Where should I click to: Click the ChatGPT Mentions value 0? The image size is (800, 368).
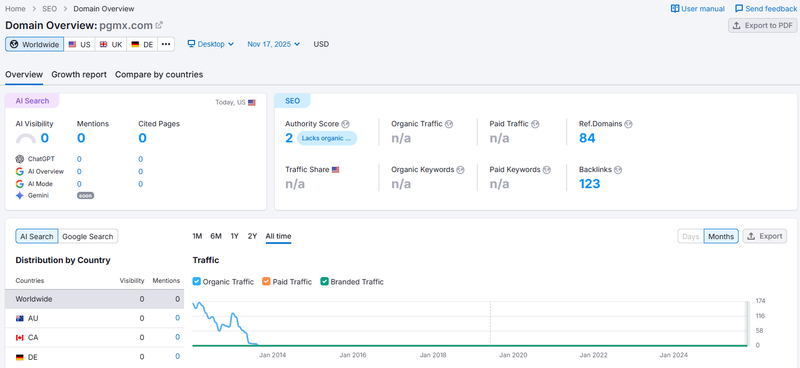point(79,159)
